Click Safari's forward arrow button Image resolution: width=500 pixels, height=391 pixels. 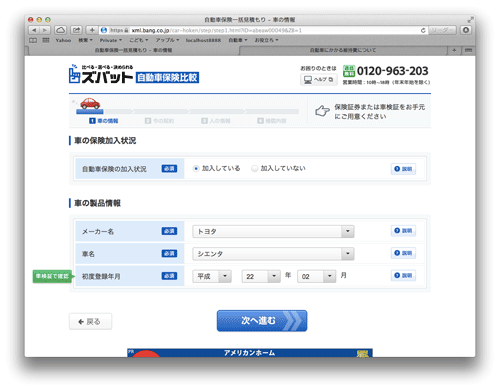tap(45, 30)
